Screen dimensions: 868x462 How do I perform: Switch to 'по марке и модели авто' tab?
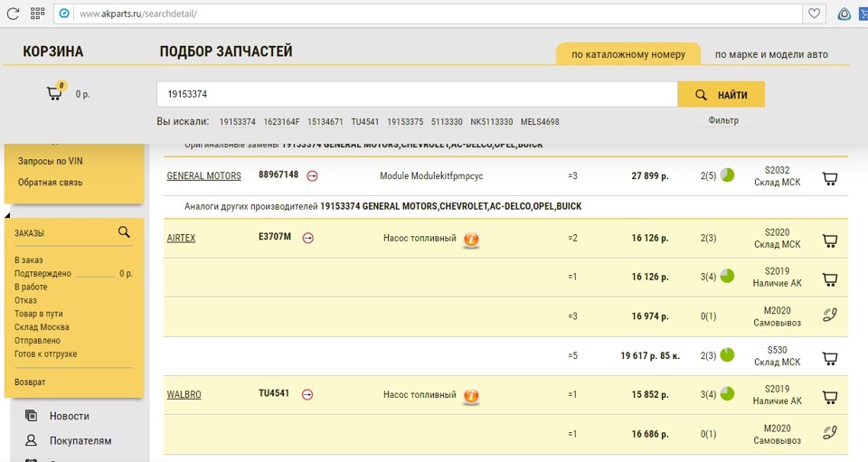pos(771,54)
